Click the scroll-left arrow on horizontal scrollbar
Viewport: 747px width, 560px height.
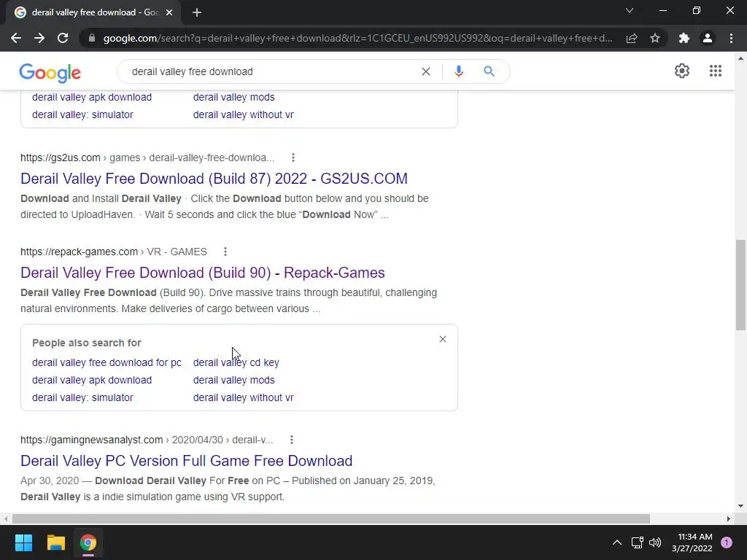coord(6,518)
